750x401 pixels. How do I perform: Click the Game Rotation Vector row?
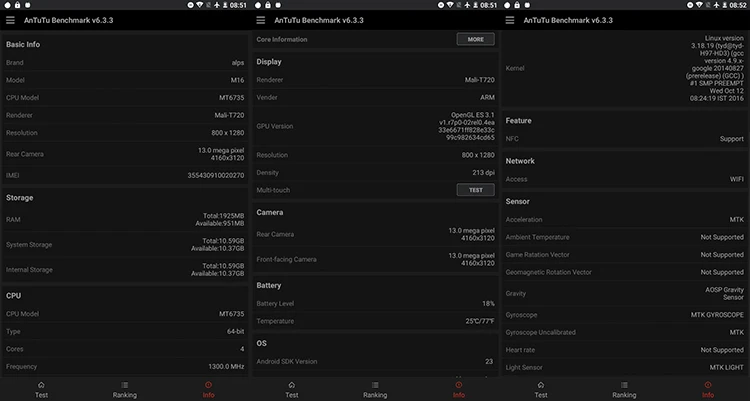coord(625,255)
